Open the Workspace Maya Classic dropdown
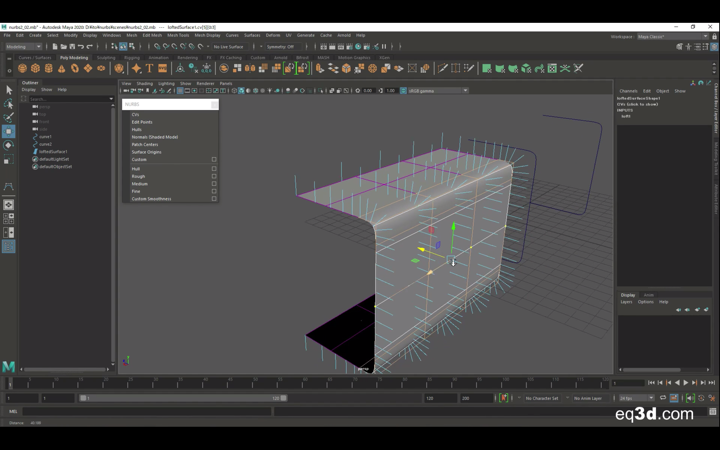The width and height of the screenshot is (720, 450). pyautogui.click(x=672, y=36)
